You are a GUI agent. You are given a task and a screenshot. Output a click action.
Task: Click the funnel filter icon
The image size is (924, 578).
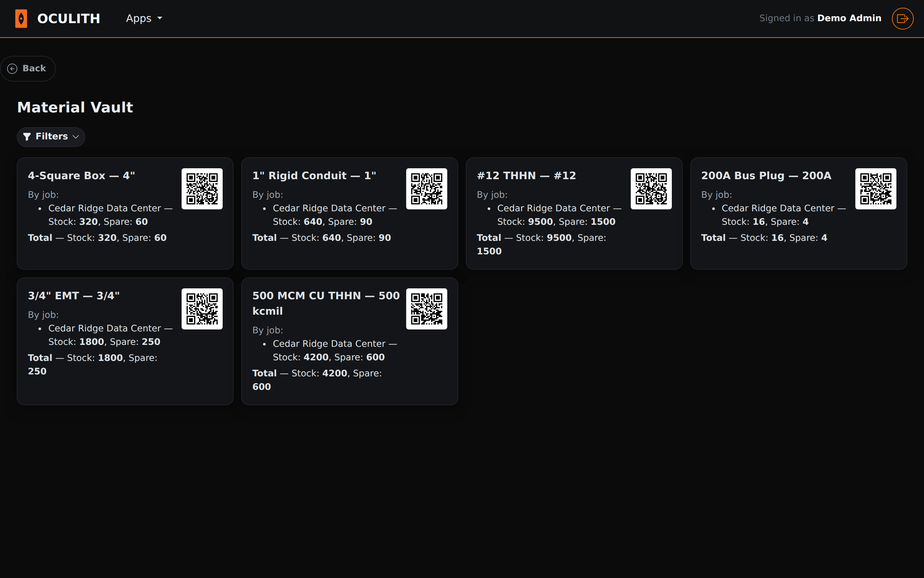click(x=27, y=136)
